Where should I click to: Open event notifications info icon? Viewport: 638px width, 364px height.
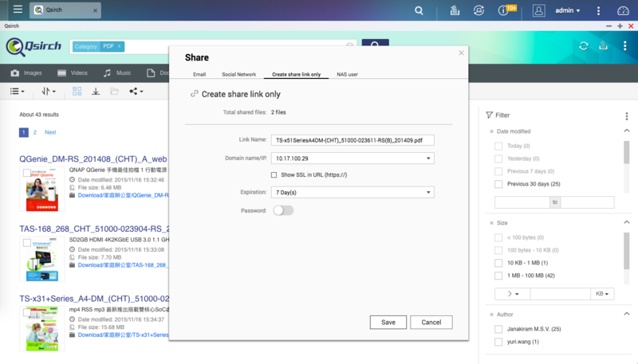click(503, 10)
